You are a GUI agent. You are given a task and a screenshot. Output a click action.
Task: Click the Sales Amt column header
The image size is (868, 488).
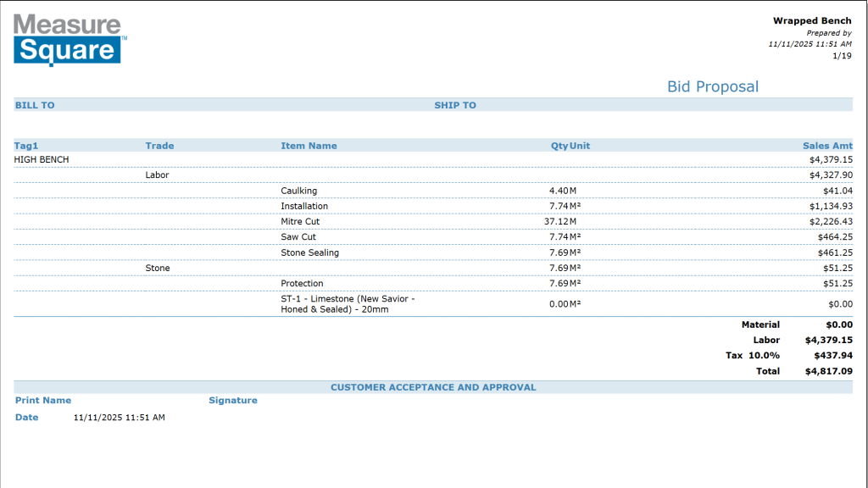point(827,146)
